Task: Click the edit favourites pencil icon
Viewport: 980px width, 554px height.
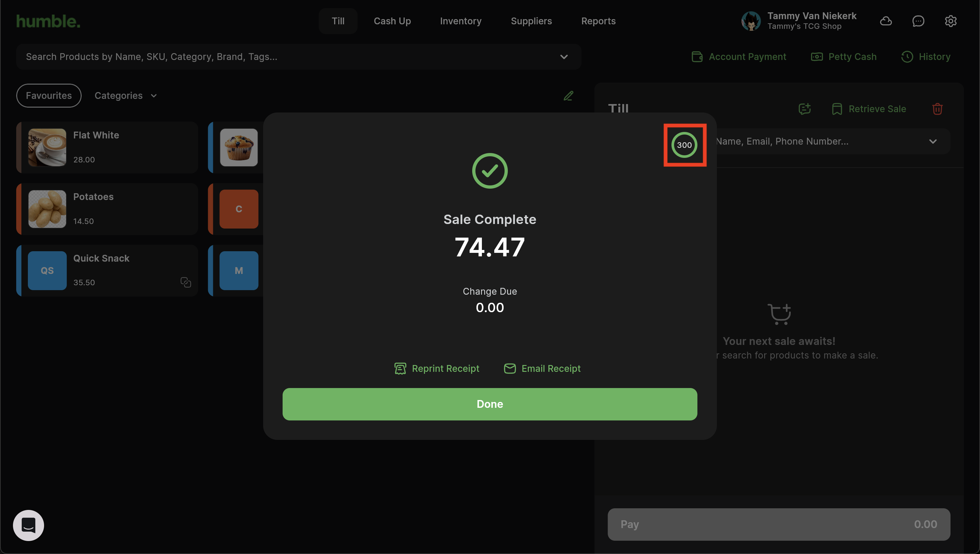Action: click(568, 96)
